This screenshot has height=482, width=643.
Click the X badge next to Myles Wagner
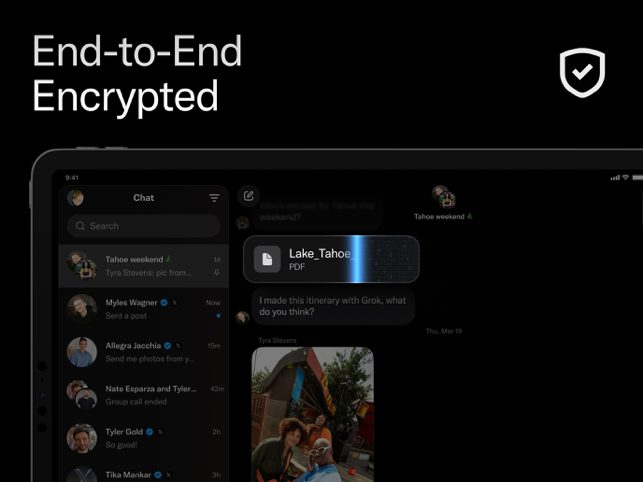click(x=175, y=302)
